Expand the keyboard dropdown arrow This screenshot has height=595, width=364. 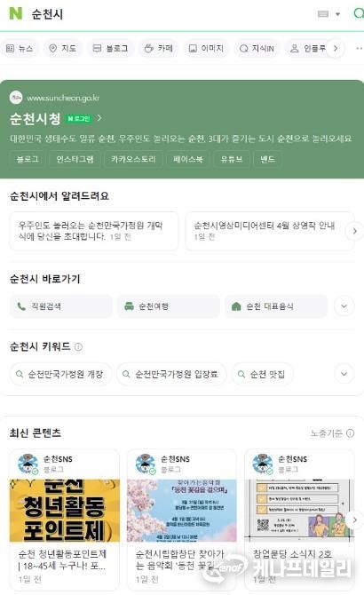(337, 14)
